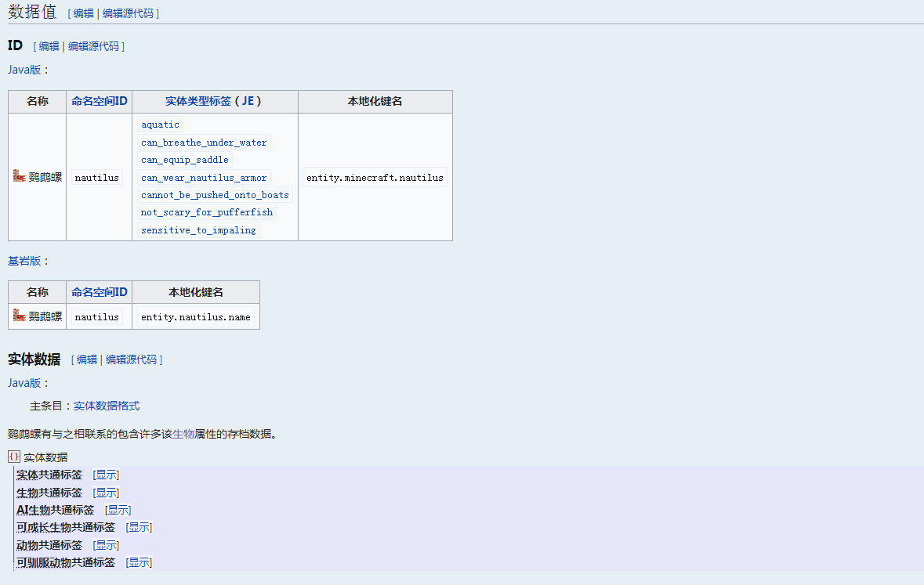Expand 可驯服动物共通标签 section
This screenshot has height=585, width=924.
pyautogui.click(x=138, y=562)
